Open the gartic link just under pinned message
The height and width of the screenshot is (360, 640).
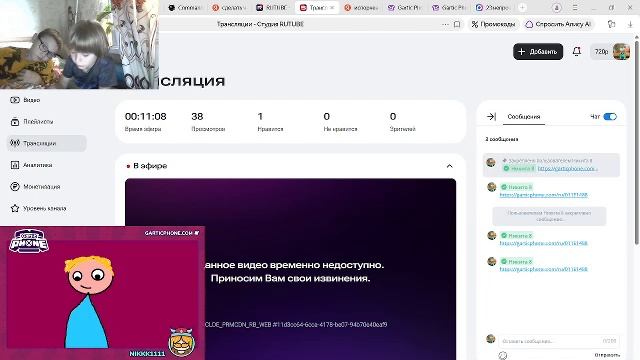(543, 195)
